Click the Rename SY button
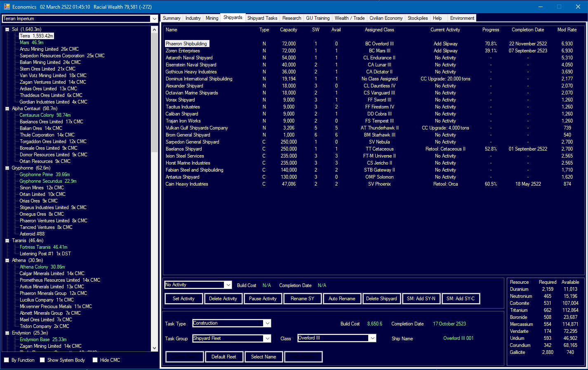The height and width of the screenshot is (370, 588). pos(302,299)
